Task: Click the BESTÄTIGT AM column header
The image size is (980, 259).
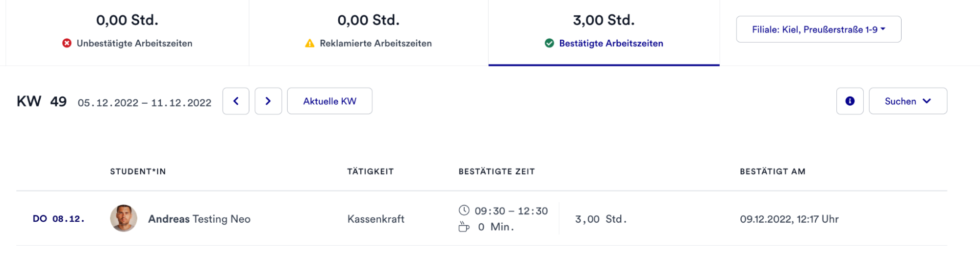Action: click(772, 171)
